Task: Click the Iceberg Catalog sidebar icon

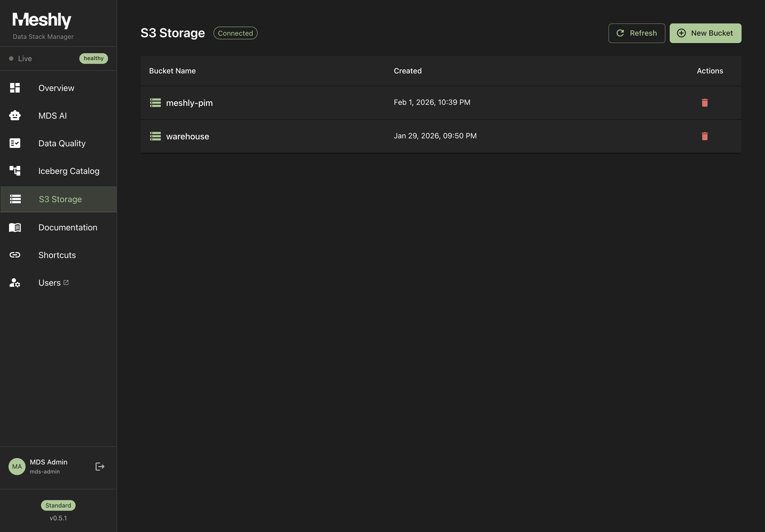Action: point(15,171)
